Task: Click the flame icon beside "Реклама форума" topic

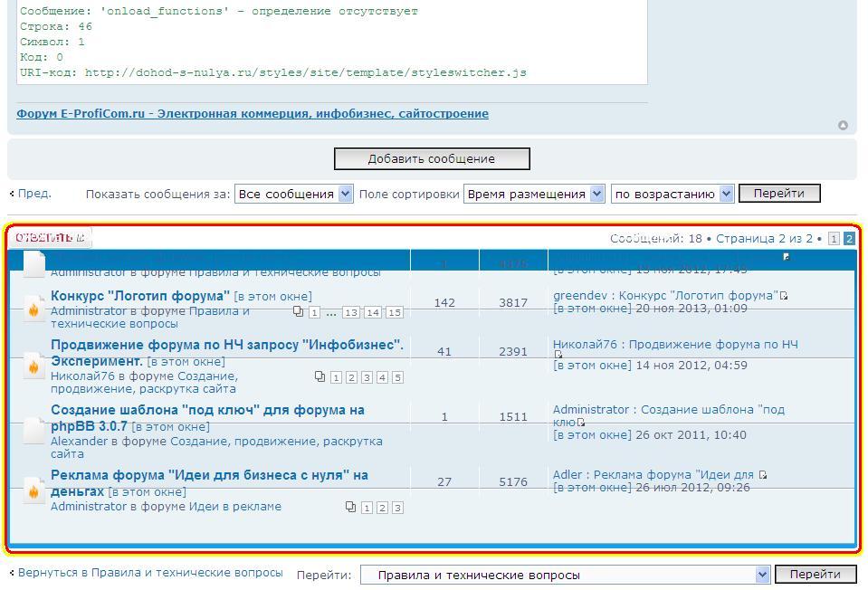Action: tap(33, 490)
